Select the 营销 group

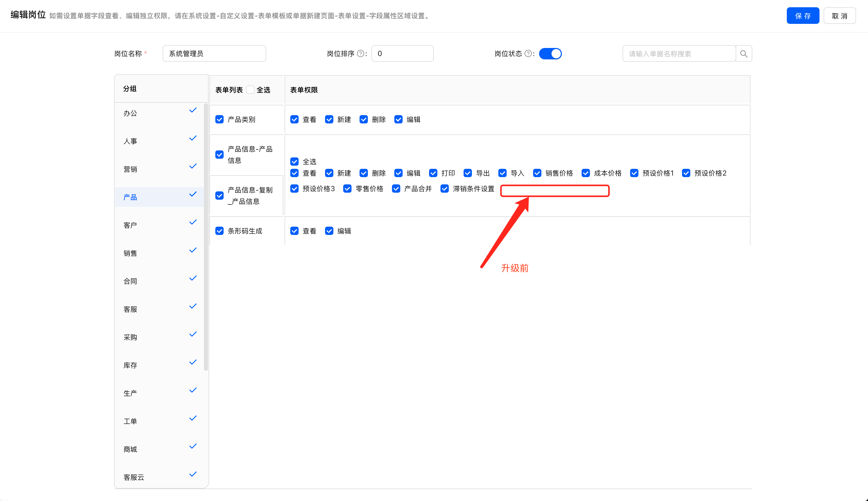[159, 169]
